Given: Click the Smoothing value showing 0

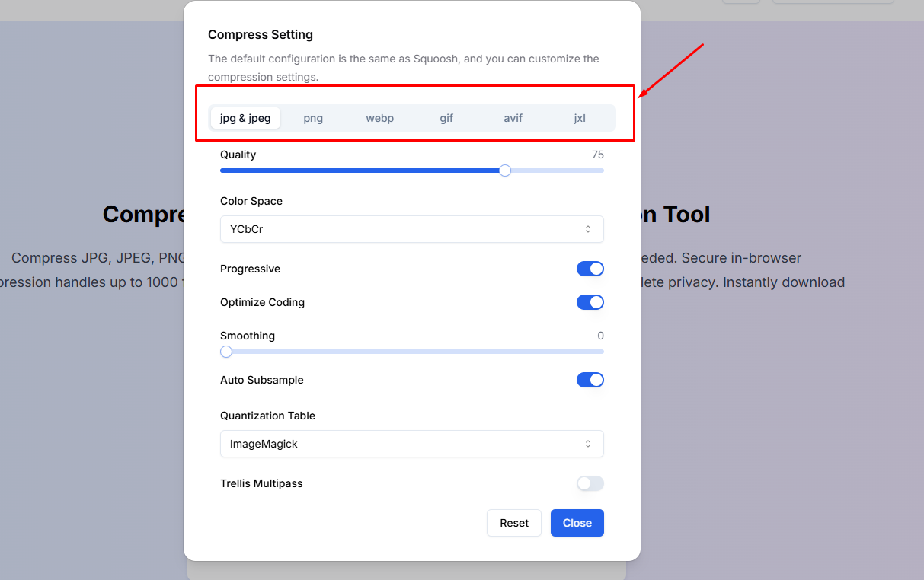Looking at the screenshot, I should [599, 336].
